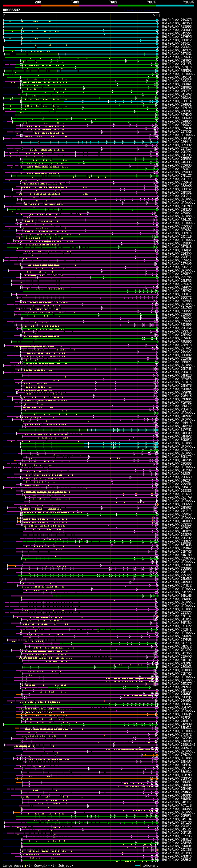The image size is (197, 868).
Task: Select the UniRef100_Q94G50 label
Action: (x=177, y=121)
